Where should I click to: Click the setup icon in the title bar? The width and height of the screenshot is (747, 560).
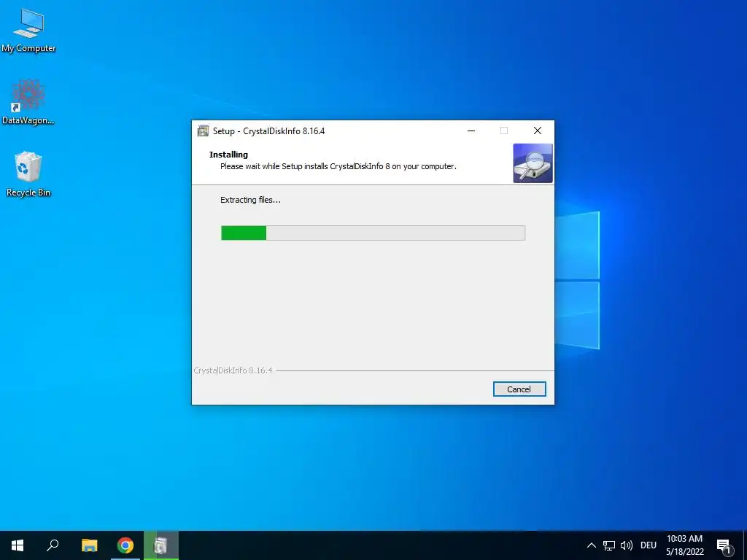[x=204, y=131]
